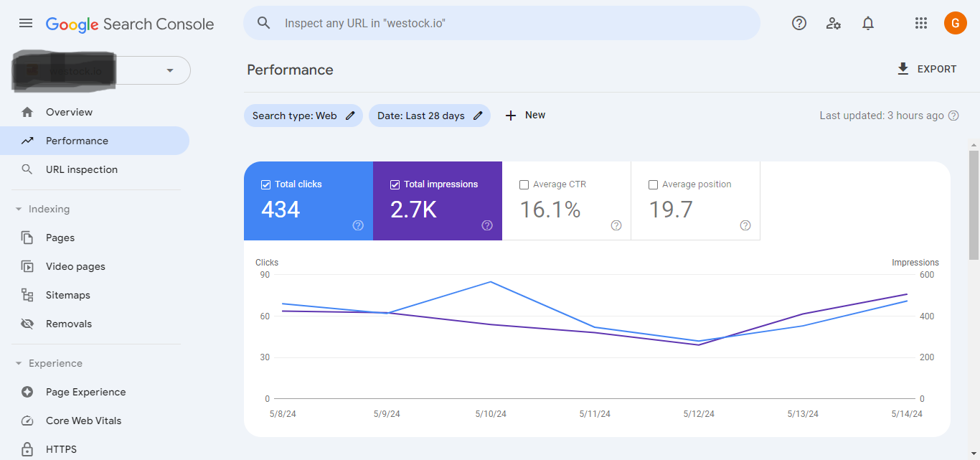This screenshot has width=980, height=460.
Task: Click the Performance page heading
Action: tap(290, 70)
